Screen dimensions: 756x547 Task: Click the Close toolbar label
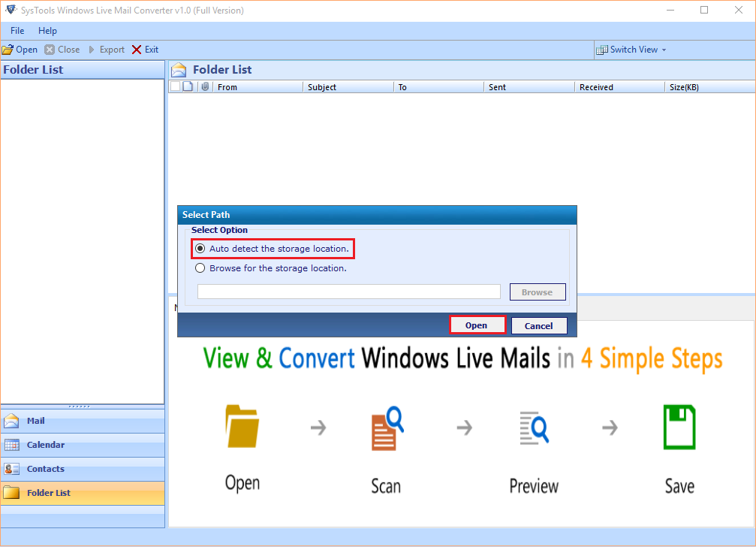click(68, 50)
